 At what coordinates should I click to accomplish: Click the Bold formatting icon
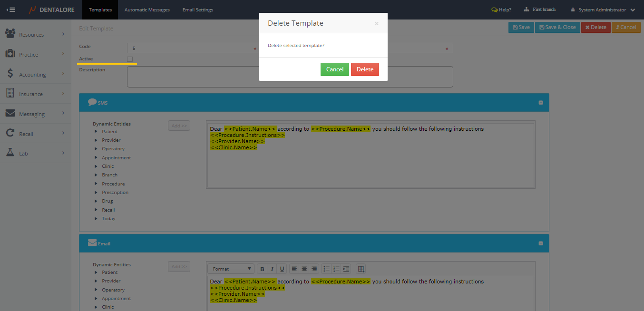262,269
